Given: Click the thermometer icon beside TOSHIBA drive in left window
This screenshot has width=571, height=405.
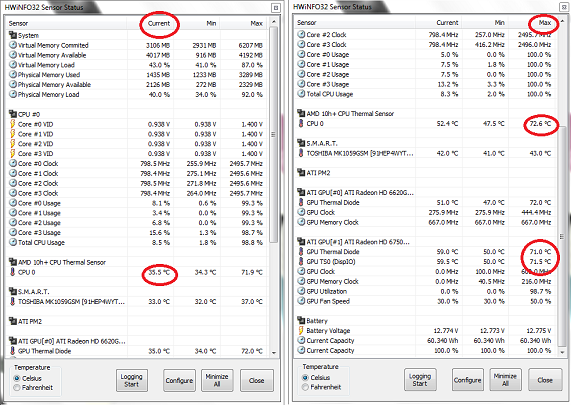Looking at the screenshot, I should point(13,301).
